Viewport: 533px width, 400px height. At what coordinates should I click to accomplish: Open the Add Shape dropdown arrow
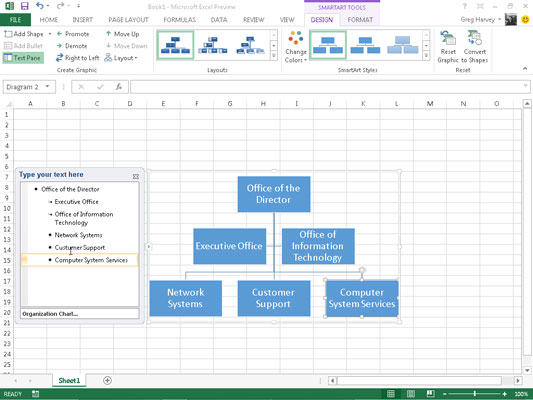(x=50, y=34)
